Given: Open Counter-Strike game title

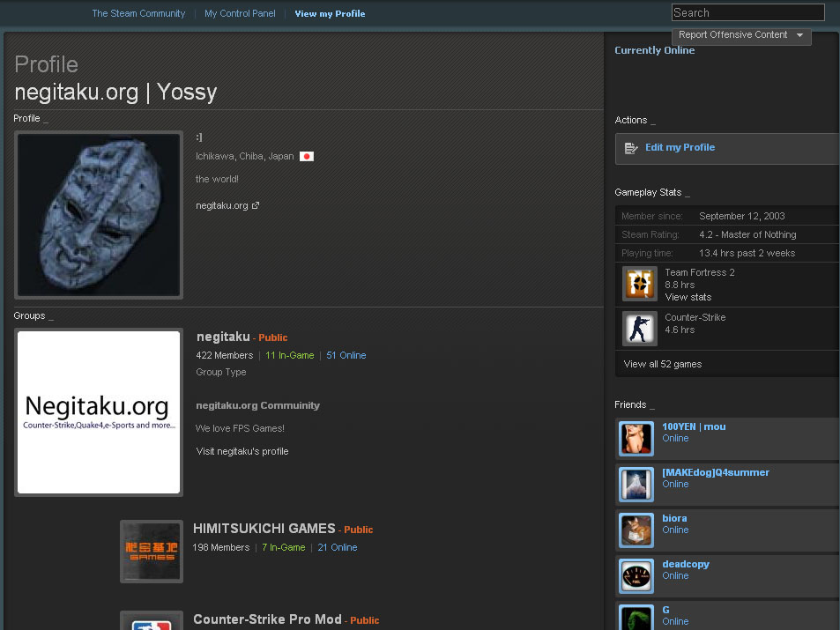Looking at the screenshot, I should coord(695,317).
